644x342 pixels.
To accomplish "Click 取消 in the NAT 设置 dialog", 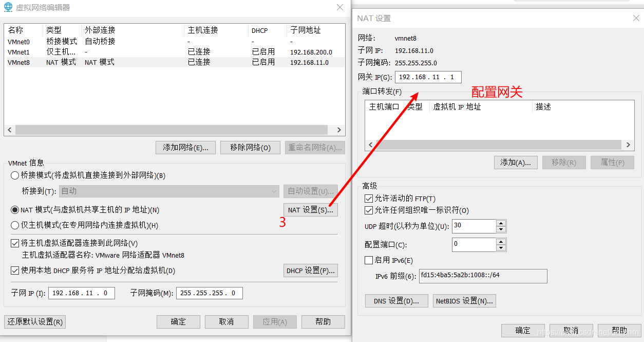I will pos(571,330).
